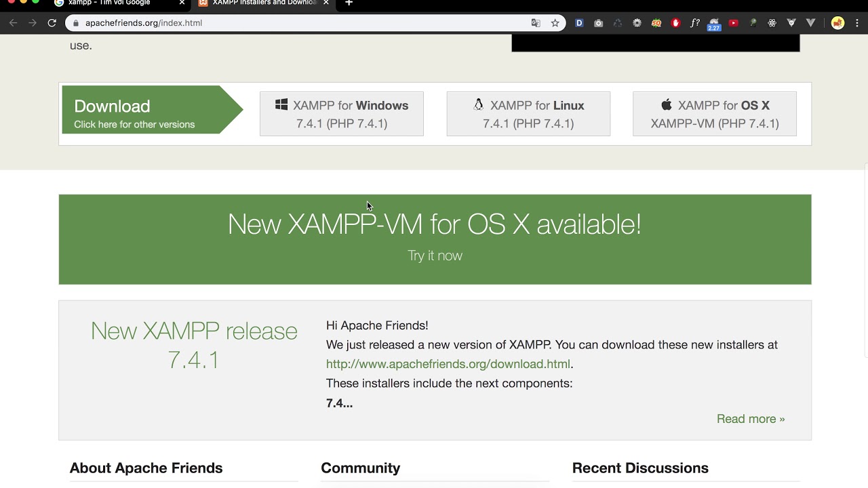Image resolution: width=868 pixels, height=488 pixels.
Task: Click the camera screenshot extension
Action: tap(598, 23)
